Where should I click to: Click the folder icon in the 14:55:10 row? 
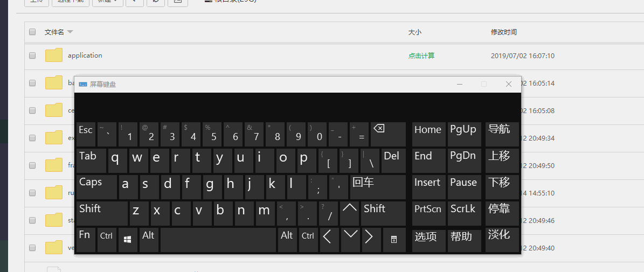pos(54,192)
